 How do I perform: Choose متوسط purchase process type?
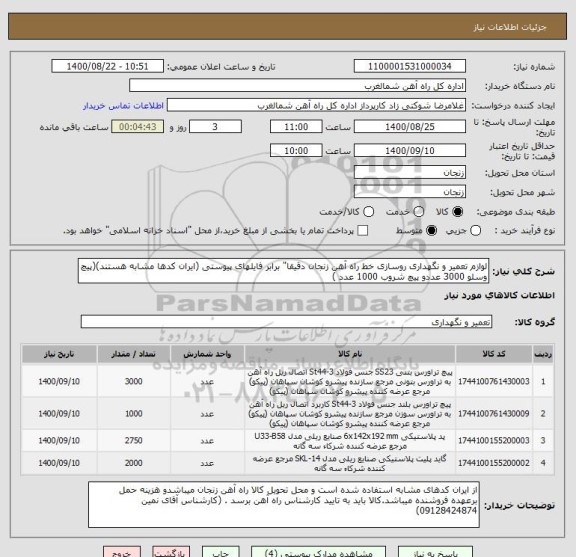[x=431, y=231]
